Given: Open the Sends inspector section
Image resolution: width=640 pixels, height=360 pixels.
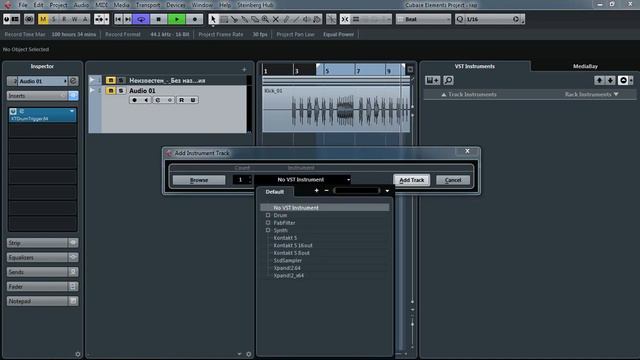Looking at the screenshot, I should (37, 272).
